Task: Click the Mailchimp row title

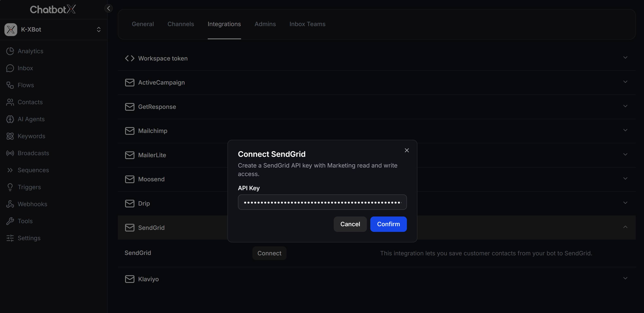Action: tap(153, 131)
